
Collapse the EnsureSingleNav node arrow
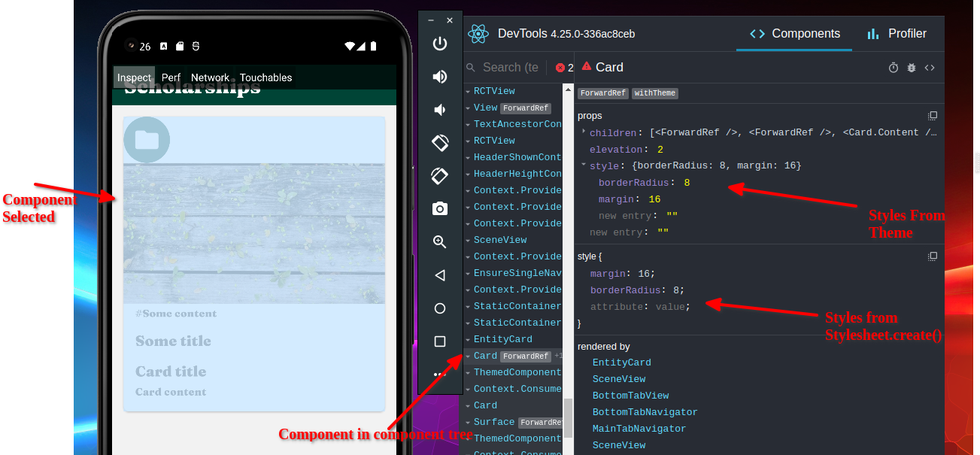[468, 274]
